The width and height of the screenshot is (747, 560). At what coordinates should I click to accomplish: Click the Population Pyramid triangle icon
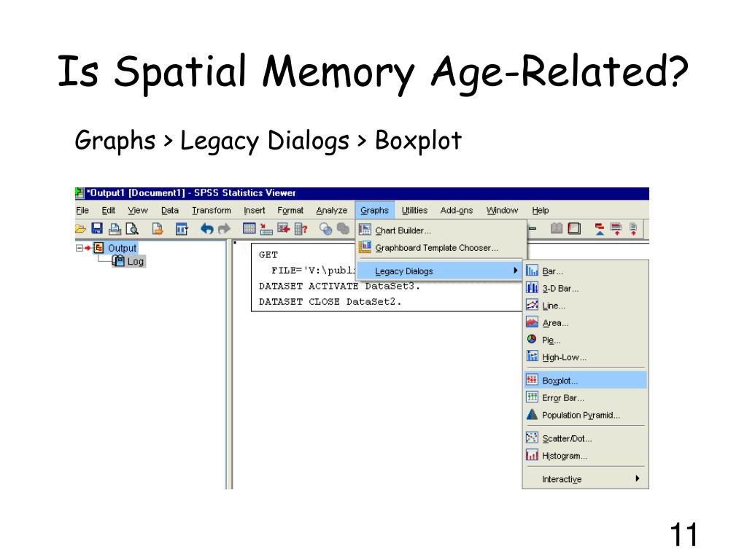pyautogui.click(x=532, y=414)
